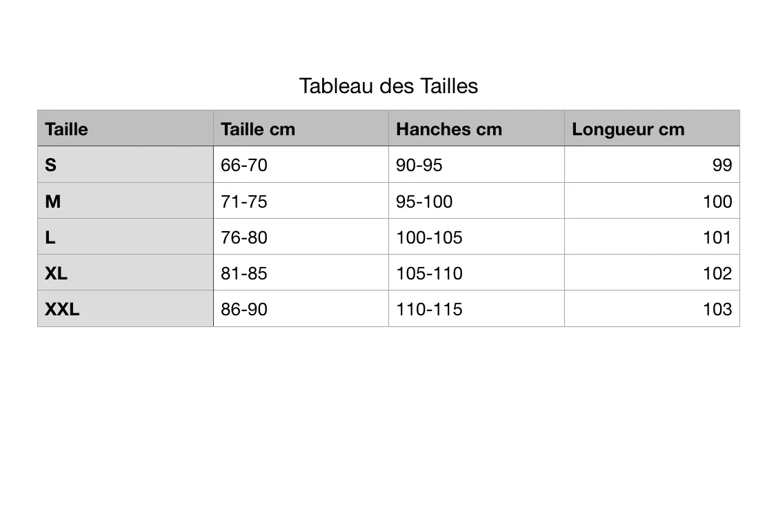The image size is (776, 532).
Task: Select the 105-110 hips cell
Action: pyautogui.click(x=429, y=273)
